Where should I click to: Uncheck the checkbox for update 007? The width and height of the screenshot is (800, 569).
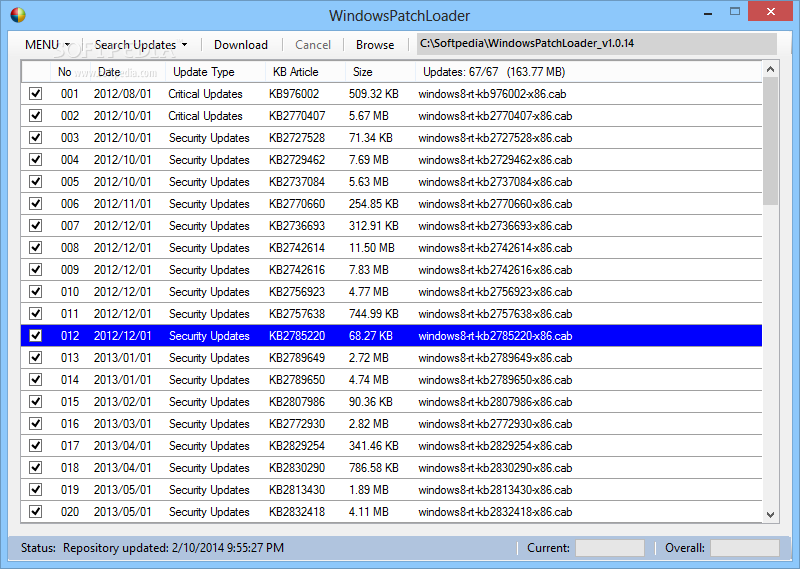pyautogui.click(x=35, y=226)
